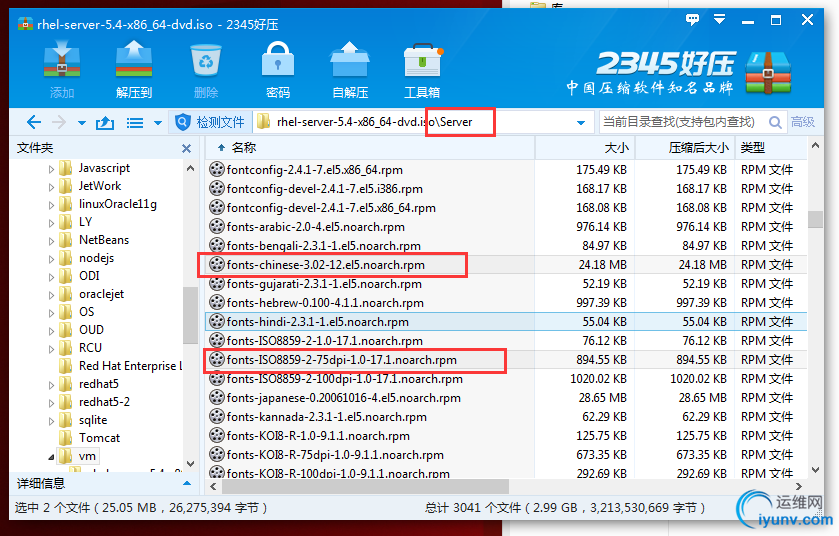839x536 pixels.
Task: Close the 文件夹 folder panel
Action: pyautogui.click(x=186, y=148)
